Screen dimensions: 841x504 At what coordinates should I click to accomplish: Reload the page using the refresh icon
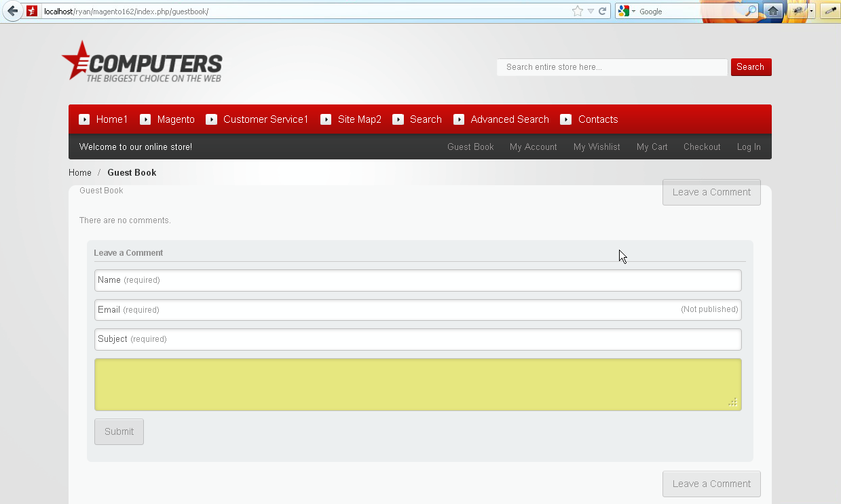tap(602, 11)
